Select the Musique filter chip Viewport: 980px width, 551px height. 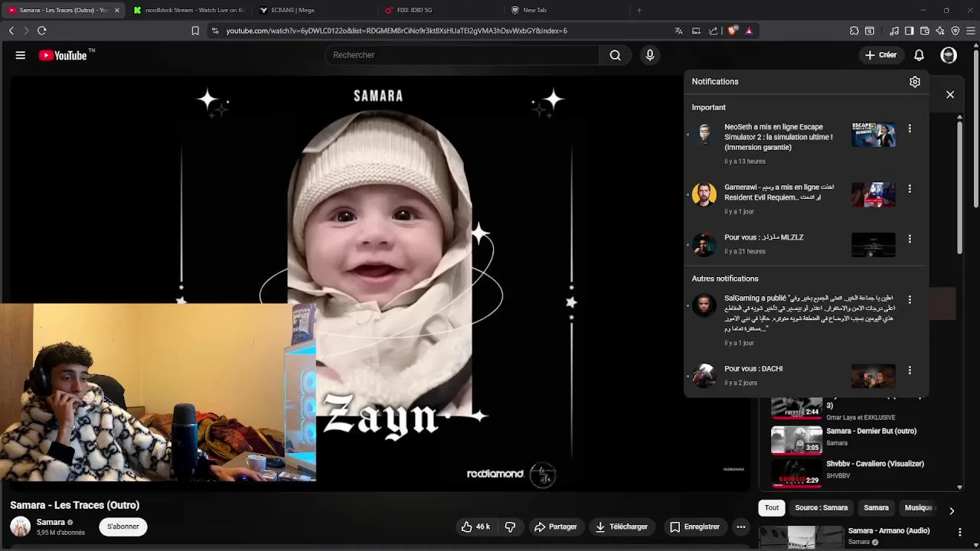point(919,507)
